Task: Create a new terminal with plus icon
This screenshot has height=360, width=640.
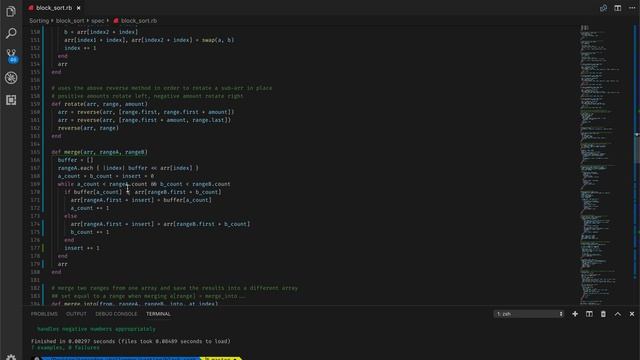Action: tap(575, 314)
